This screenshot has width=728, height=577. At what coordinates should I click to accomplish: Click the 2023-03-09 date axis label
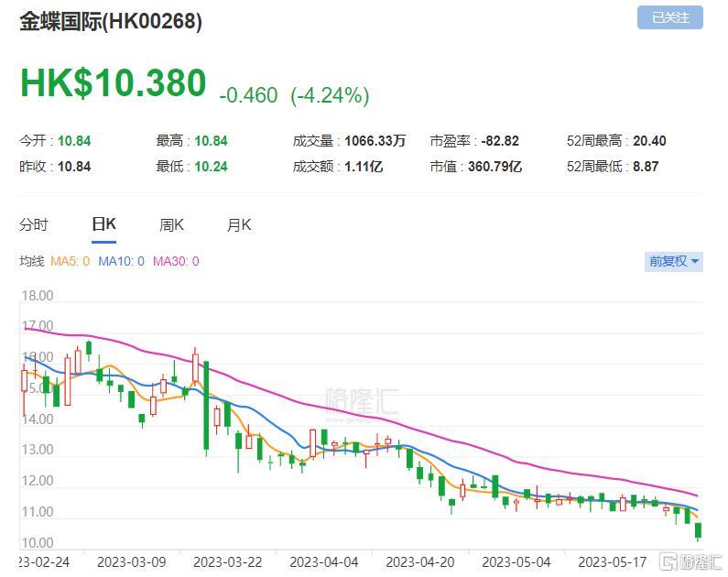pyautogui.click(x=131, y=562)
